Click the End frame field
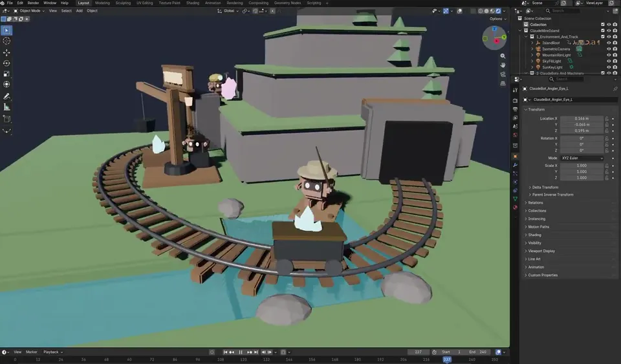Viewport: 621px width, 364px height. 479,352
